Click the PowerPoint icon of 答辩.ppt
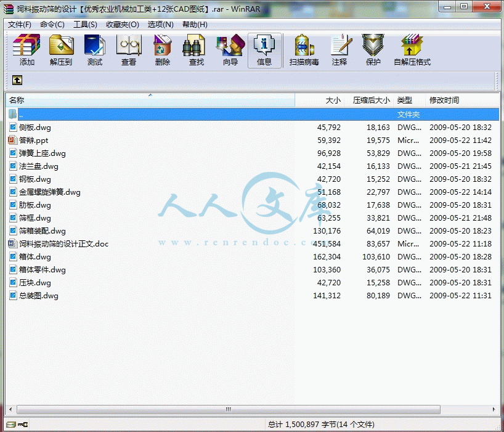 [12, 140]
